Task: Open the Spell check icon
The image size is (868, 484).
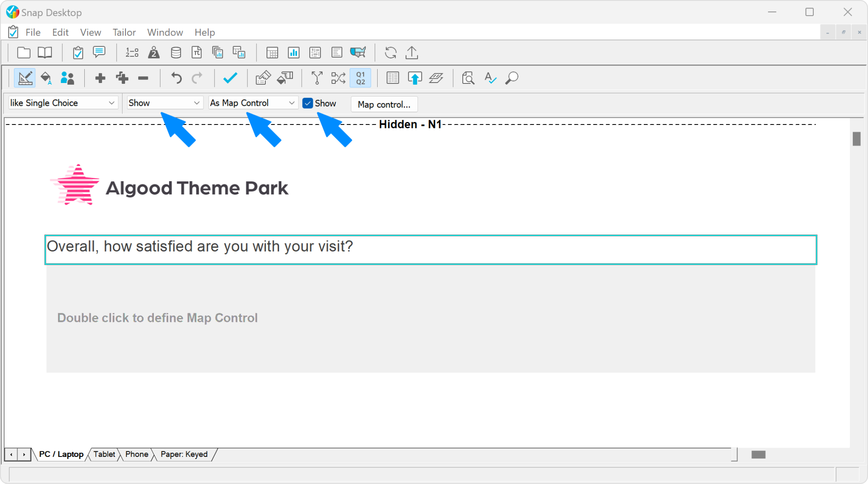Action: click(x=490, y=78)
